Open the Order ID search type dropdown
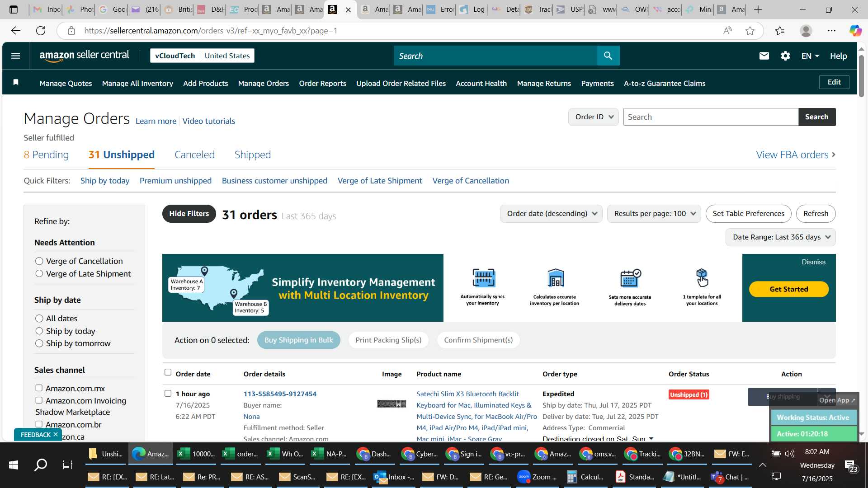The width and height of the screenshot is (868, 488). [594, 117]
